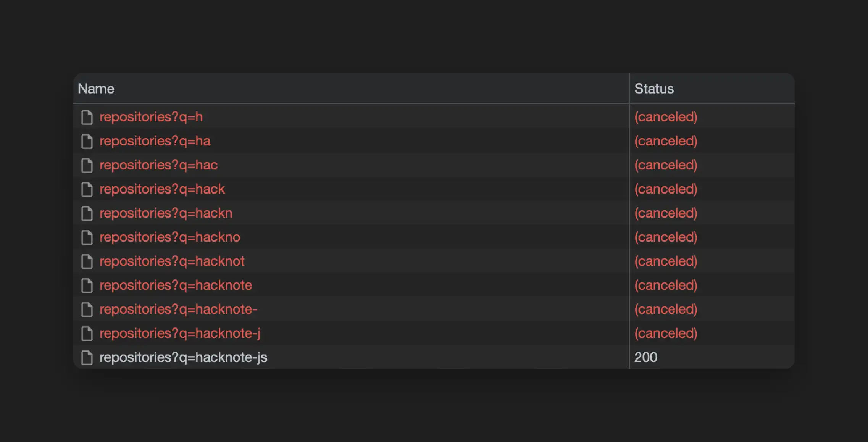The height and width of the screenshot is (442, 868).
Task: Select the request repositories?q=ha
Action: (155, 141)
